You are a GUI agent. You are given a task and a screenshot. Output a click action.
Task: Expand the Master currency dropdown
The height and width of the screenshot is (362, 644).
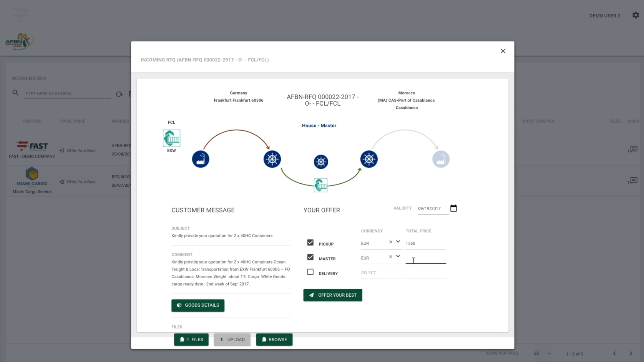[x=398, y=256]
